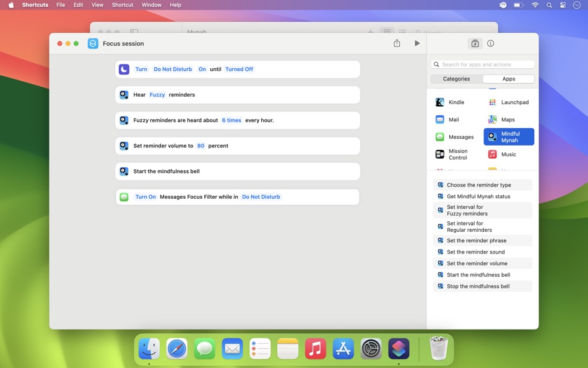
Task: Toggle 'Turn On' for Messages Focus Filter
Action: pyautogui.click(x=145, y=197)
